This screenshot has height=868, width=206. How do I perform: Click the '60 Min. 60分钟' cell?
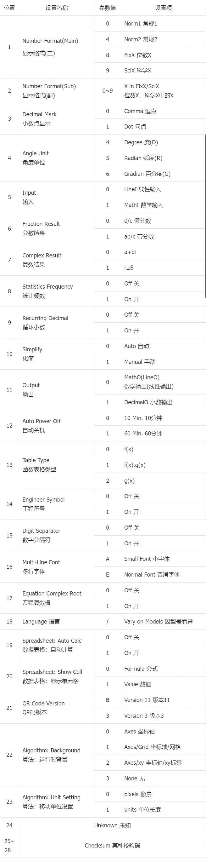point(163,433)
